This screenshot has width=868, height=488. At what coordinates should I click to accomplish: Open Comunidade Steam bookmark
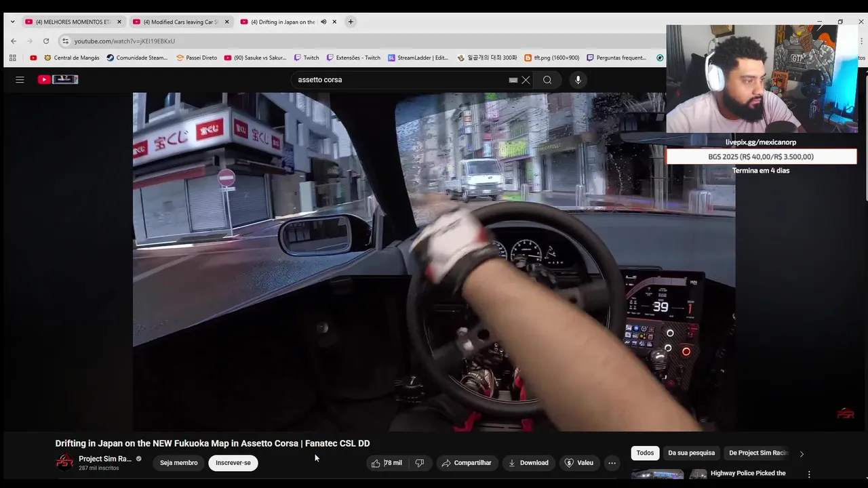137,58
